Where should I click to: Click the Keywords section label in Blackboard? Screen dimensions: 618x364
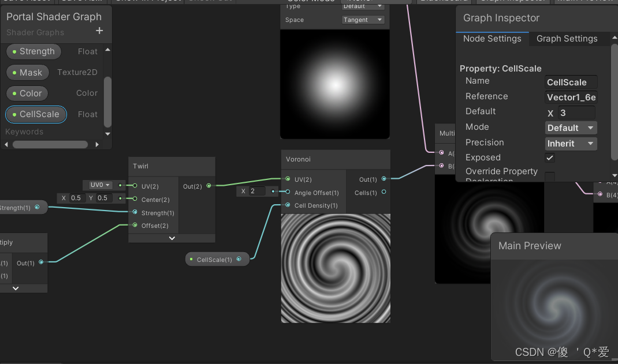click(x=24, y=132)
